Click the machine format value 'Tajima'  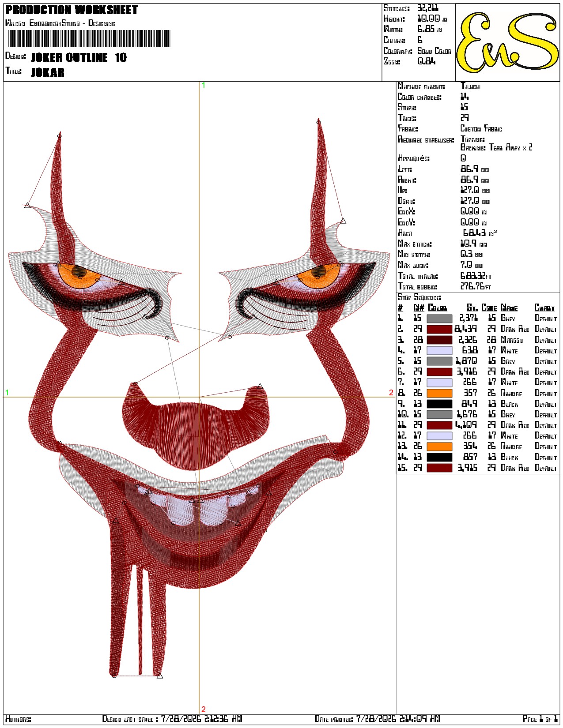point(471,86)
